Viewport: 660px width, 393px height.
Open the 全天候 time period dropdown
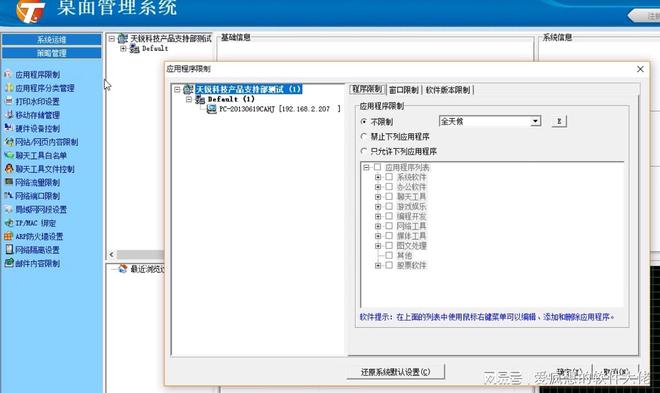coord(535,121)
